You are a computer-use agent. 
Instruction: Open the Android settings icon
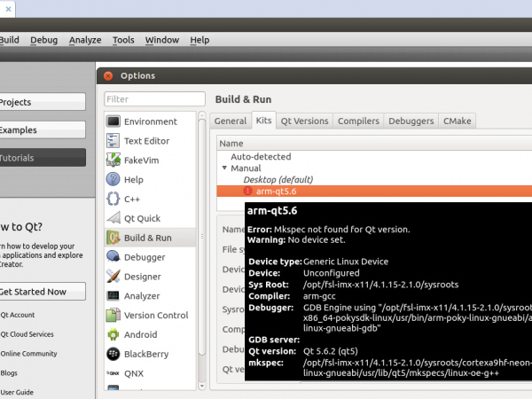click(113, 334)
